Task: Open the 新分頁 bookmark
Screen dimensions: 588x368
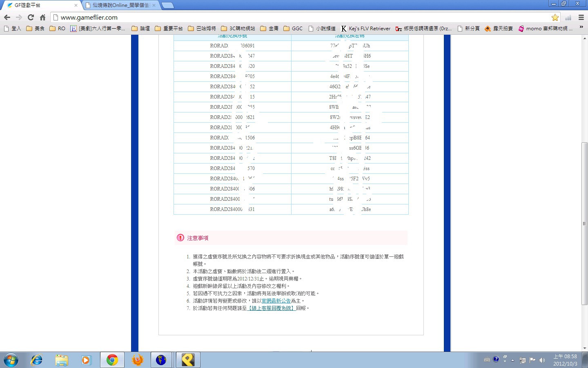Action: pos(468,29)
